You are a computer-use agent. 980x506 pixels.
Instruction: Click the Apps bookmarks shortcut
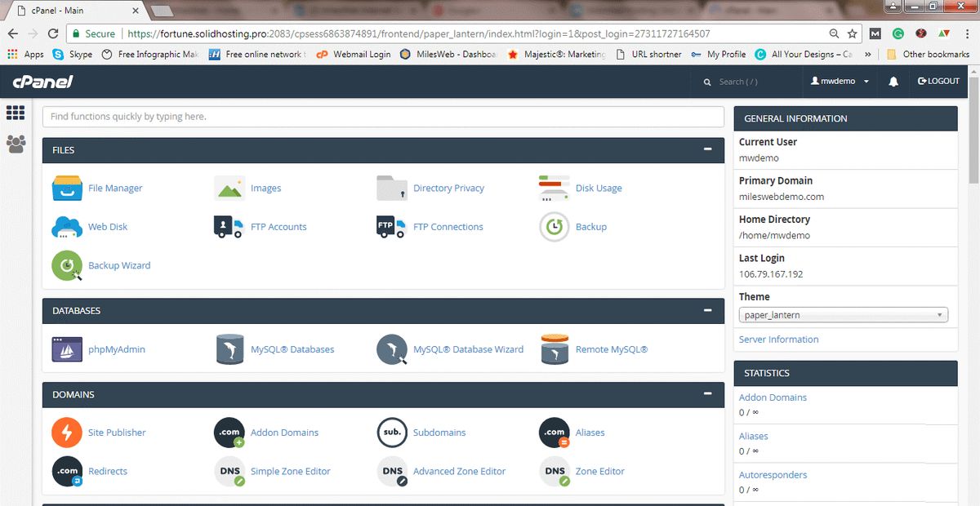point(24,55)
